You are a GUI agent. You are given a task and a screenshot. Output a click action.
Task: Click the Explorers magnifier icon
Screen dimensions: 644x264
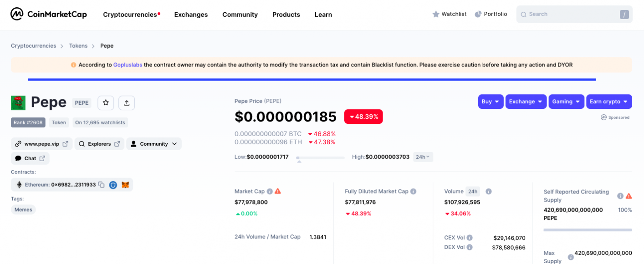82,144
